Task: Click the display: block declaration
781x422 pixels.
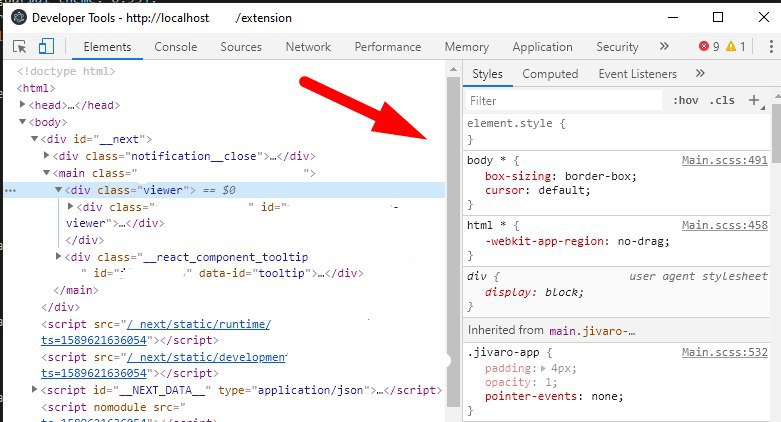Action: (534, 292)
